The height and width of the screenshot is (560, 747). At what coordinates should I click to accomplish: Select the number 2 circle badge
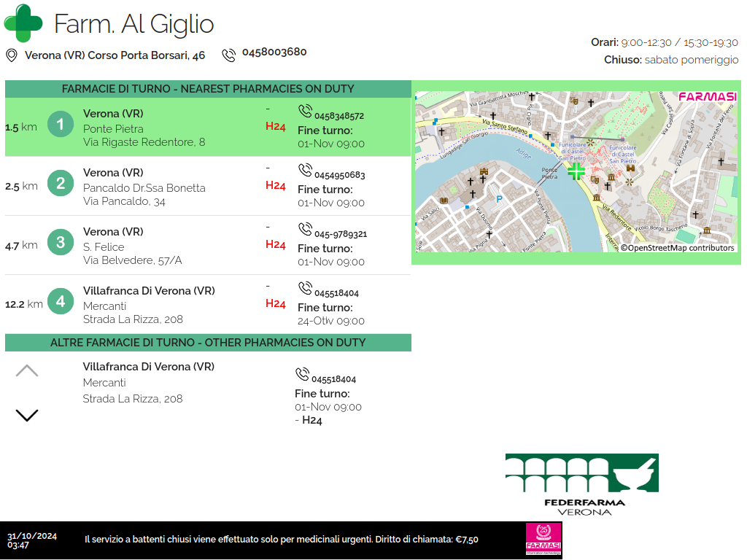pyautogui.click(x=61, y=184)
